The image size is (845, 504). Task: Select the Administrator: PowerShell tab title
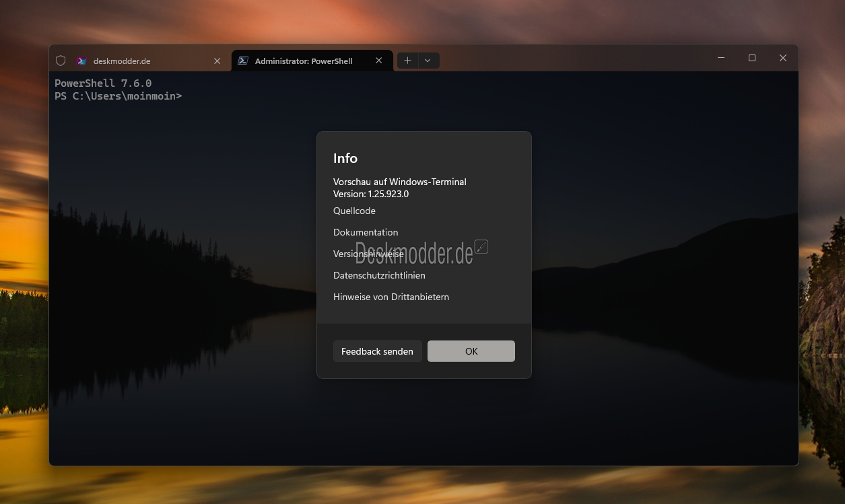[x=303, y=61]
